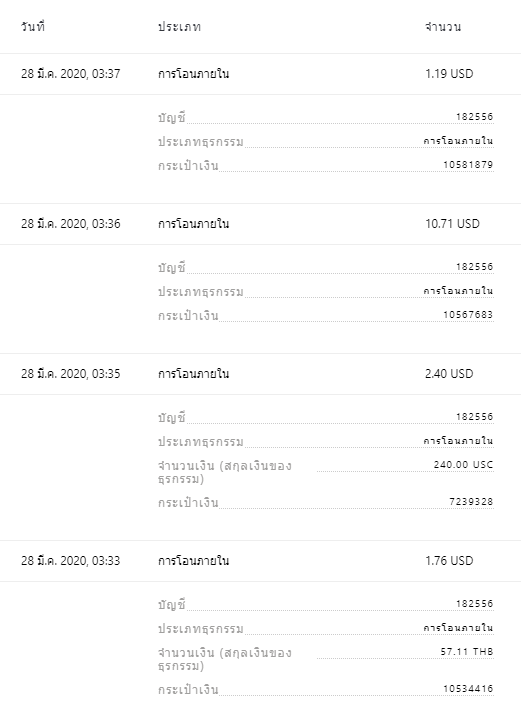Click the ประเภท column header
This screenshot has width=521, height=720.
coord(179,27)
